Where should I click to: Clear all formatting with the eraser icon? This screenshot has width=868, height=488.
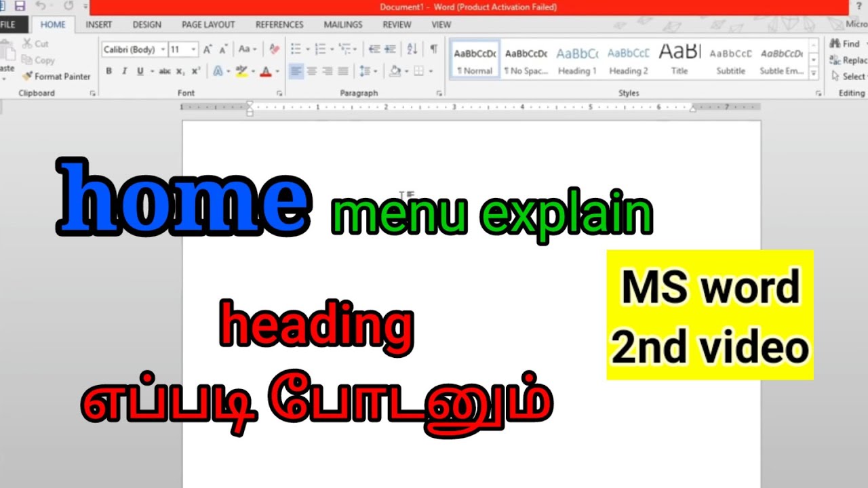point(274,49)
